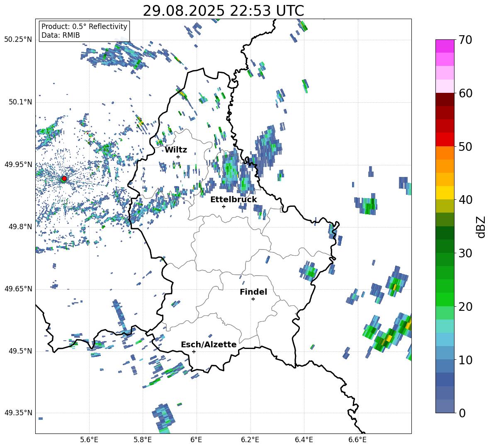Click the Wiltz station cross marker
Screen dimensions: 491x448
click(x=178, y=157)
